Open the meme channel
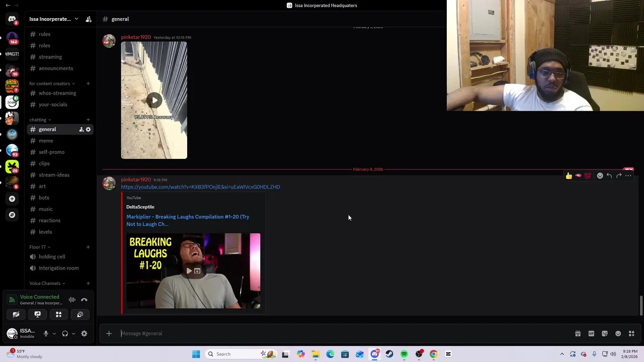Image resolution: width=644 pixels, height=362 pixels. click(60, 141)
